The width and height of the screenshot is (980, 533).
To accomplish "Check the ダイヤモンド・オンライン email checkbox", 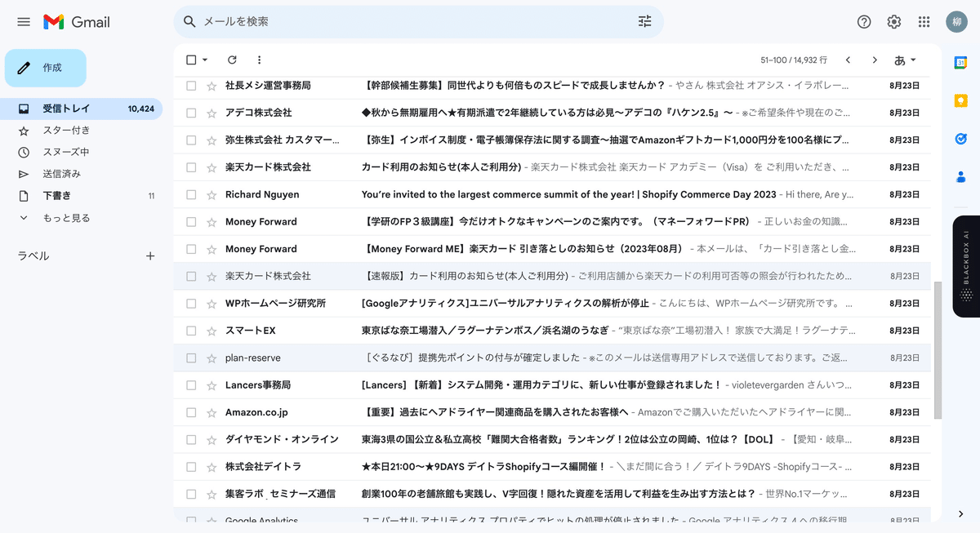I will pyautogui.click(x=191, y=439).
